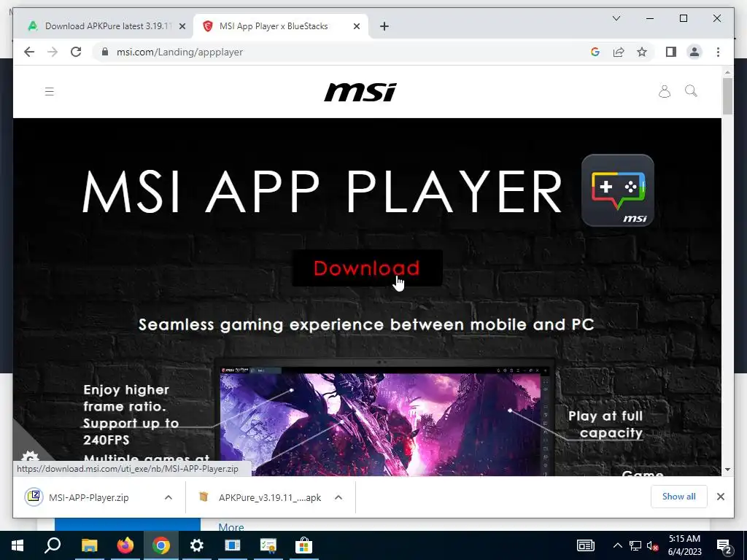This screenshot has width=747, height=560.
Task: Open taskbar search
Action: (53, 545)
